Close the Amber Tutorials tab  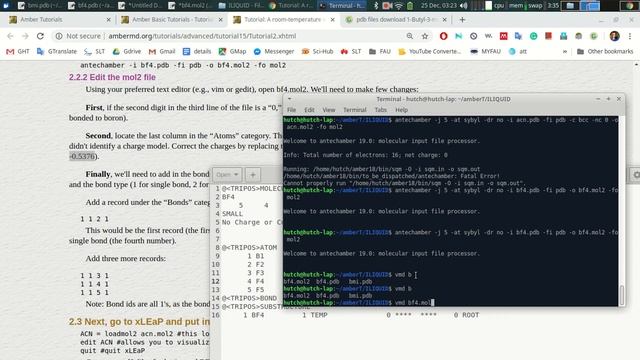pos(108,20)
